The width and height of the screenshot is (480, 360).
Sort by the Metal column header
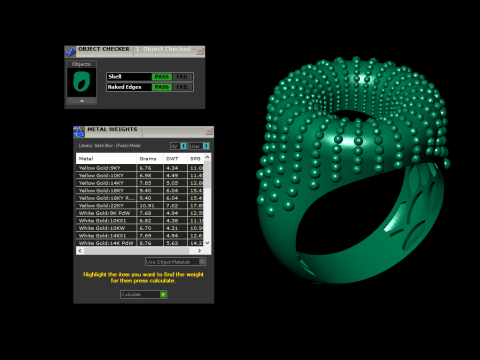tap(106, 159)
